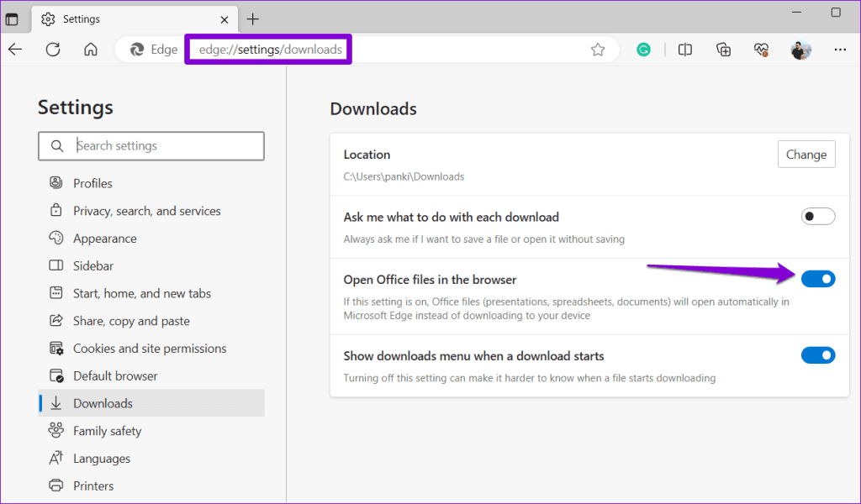The image size is (861, 504).
Task: Open a new browser tab
Action: (x=254, y=18)
